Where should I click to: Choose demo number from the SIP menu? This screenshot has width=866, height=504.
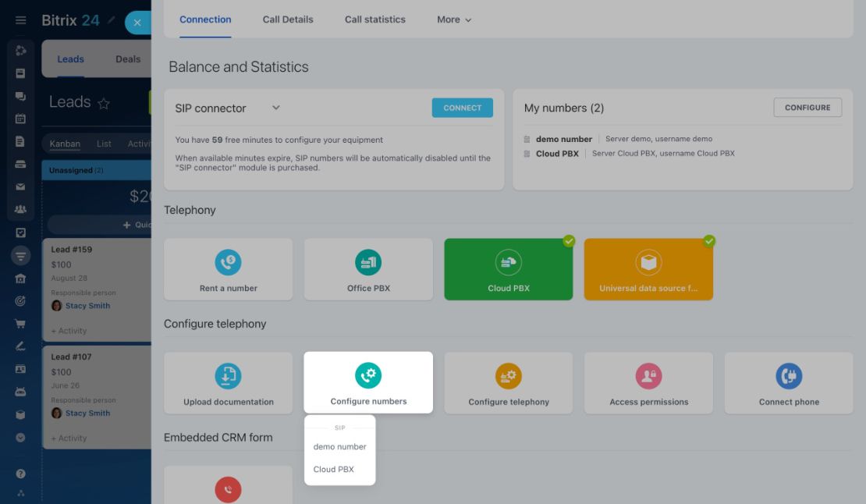339,446
